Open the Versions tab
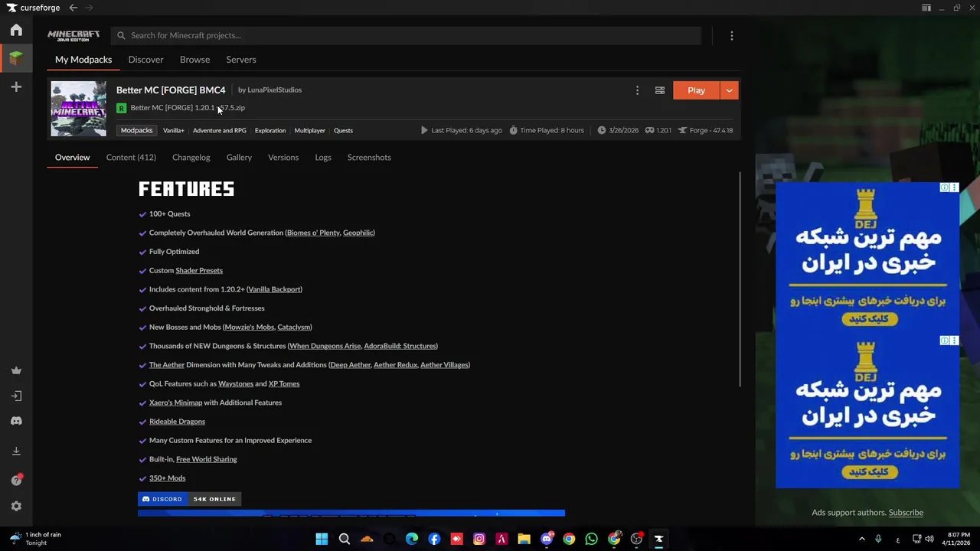 [283, 157]
